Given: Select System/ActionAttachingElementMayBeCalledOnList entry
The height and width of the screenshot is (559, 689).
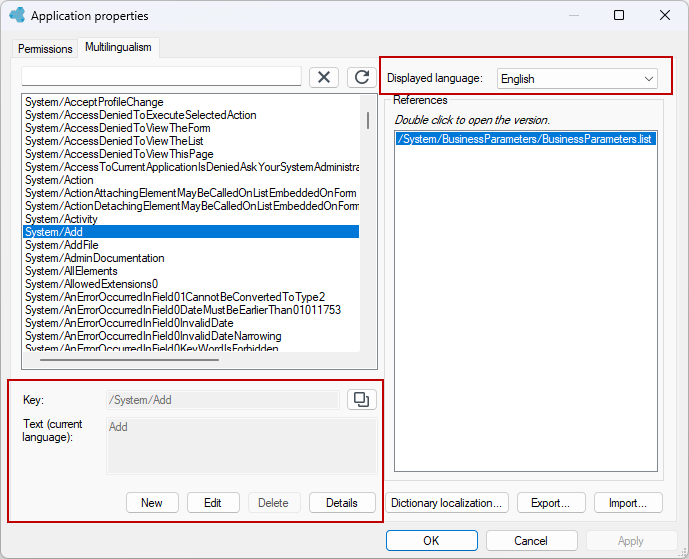Looking at the screenshot, I should point(191,193).
